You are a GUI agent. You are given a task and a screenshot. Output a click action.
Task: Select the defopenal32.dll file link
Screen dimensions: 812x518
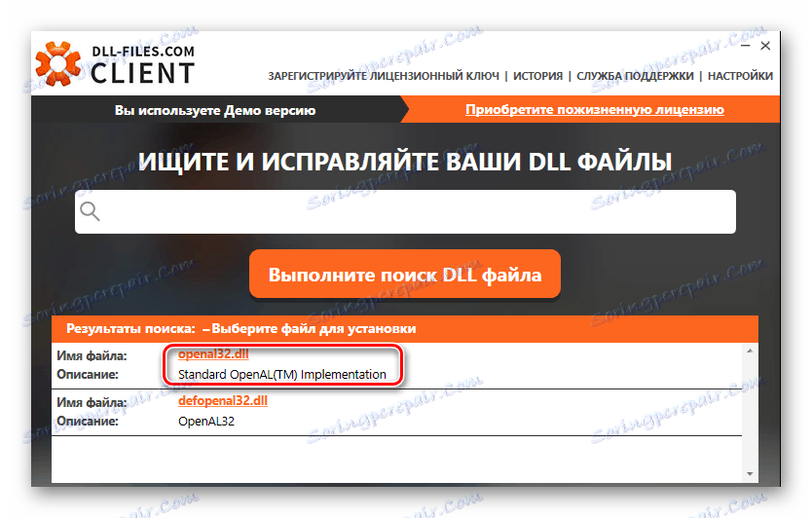(x=223, y=401)
